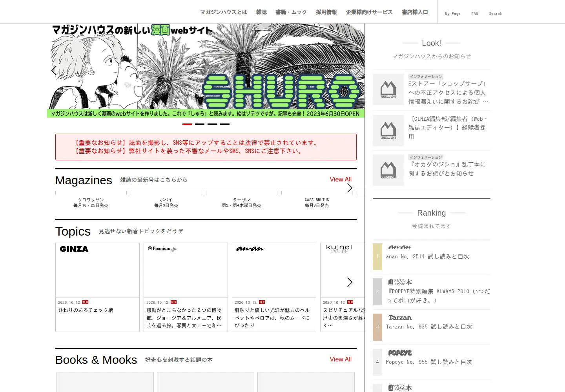Click next arrow in Magazines row
565x392 pixels.
[350, 188]
